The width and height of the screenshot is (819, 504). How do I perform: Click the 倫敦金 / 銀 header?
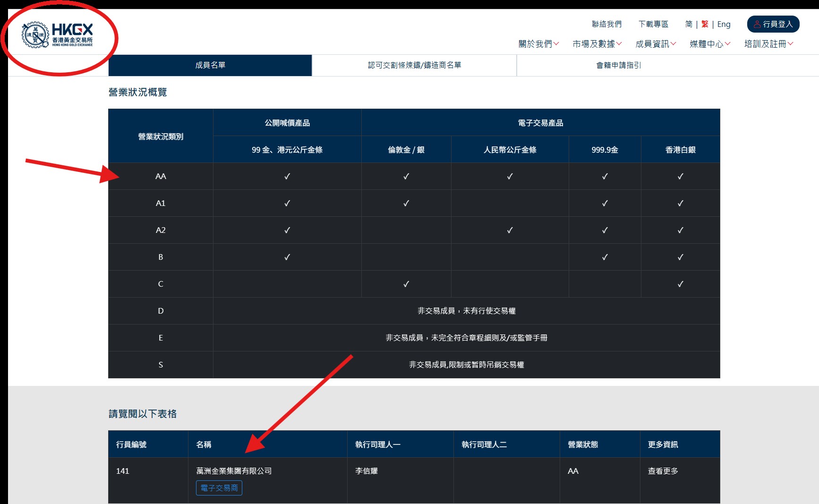[x=406, y=150]
